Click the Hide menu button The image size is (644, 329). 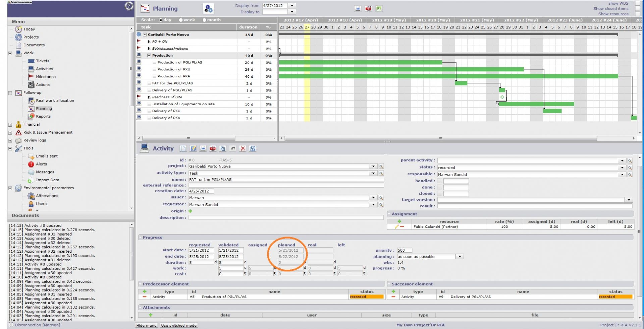(146, 325)
